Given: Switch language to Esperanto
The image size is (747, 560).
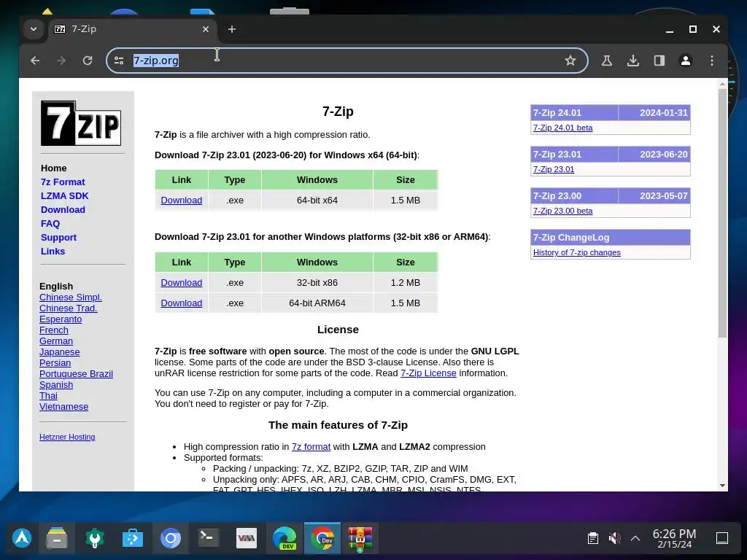Looking at the screenshot, I should click(x=61, y=319).
